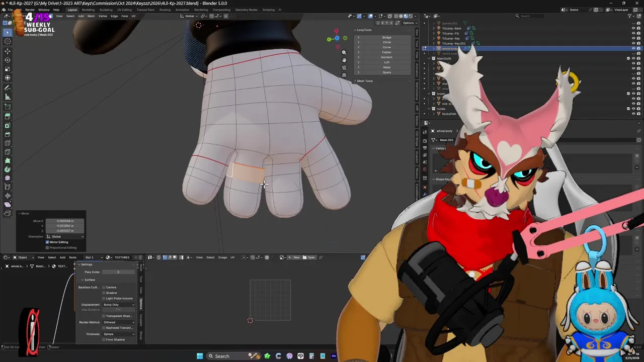Viewport: 644px width, 362px height.
Task: Select the Scale tool in viewport toolbar
Action: click(x=8, y=69)
